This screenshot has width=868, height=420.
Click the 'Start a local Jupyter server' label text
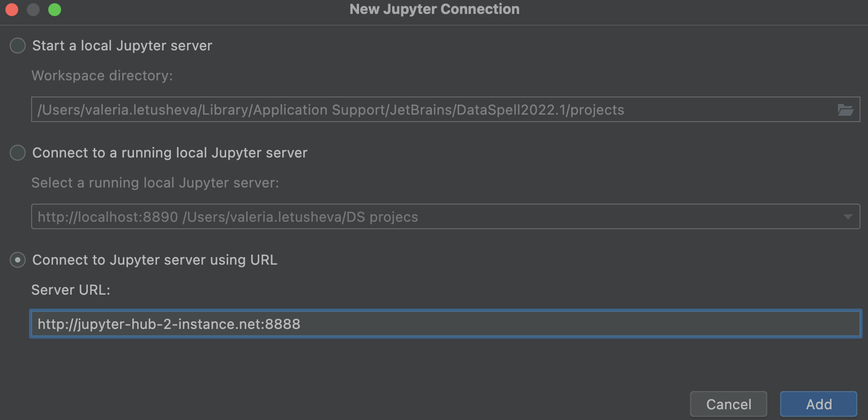pyautogui.click(x=122, y=46)
